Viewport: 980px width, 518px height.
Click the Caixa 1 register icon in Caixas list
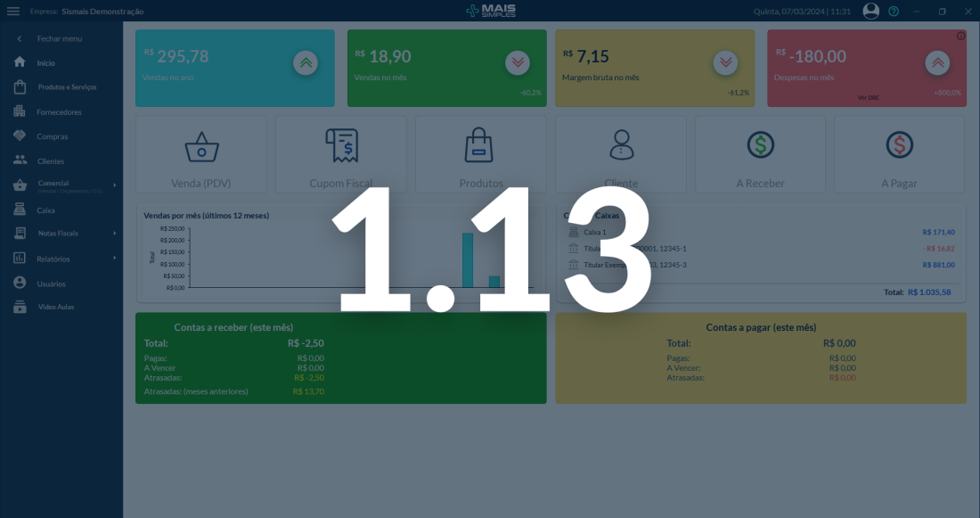(x=574, y=232)
